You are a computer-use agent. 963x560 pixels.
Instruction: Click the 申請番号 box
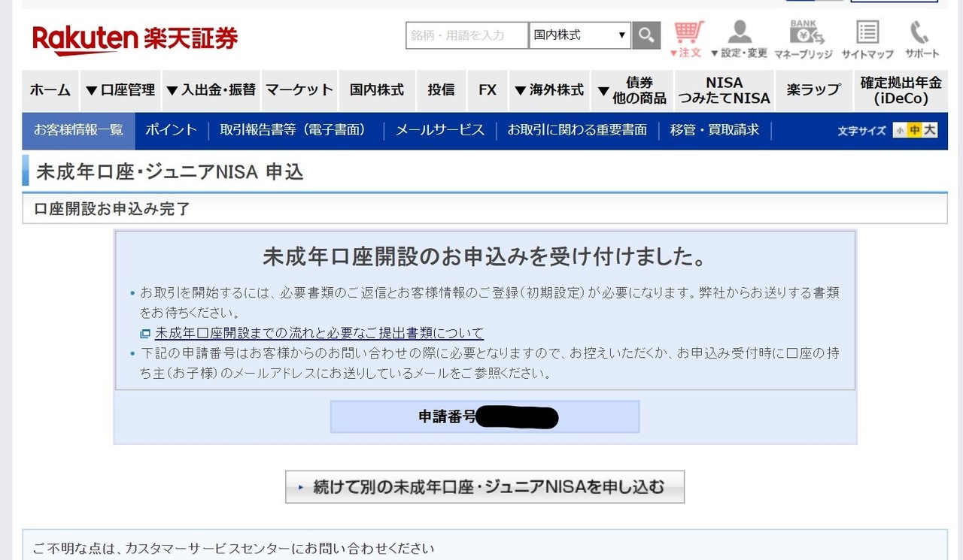pyautogui.click(x=485, y=416)
